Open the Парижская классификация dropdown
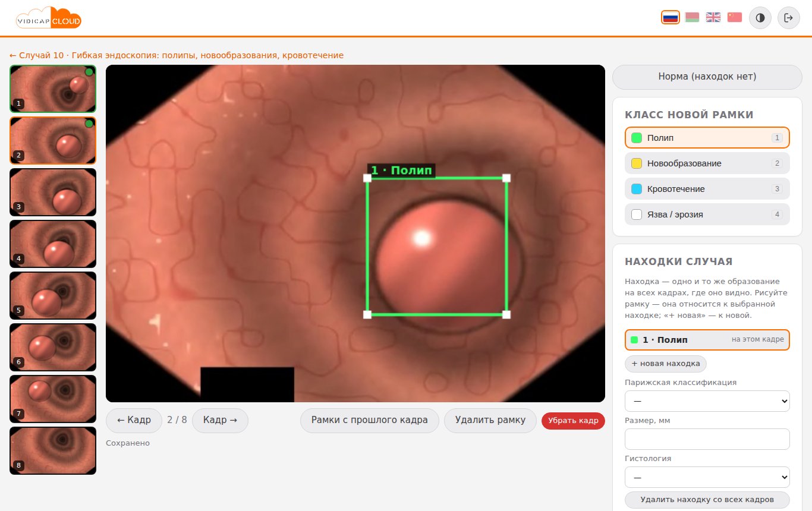 (707, 401)
